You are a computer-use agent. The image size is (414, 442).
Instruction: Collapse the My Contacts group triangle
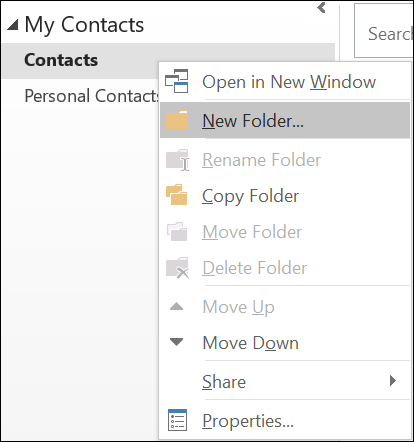13,25
